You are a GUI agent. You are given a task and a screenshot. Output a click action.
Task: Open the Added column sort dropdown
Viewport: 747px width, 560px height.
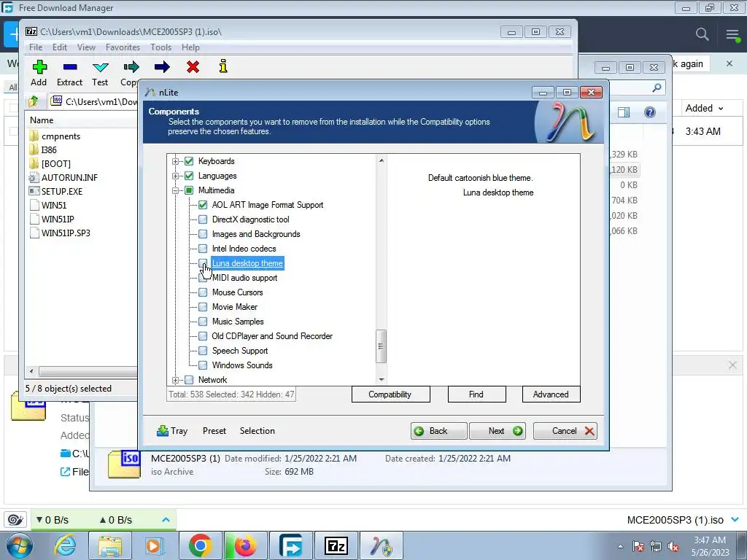click(721, 109)
